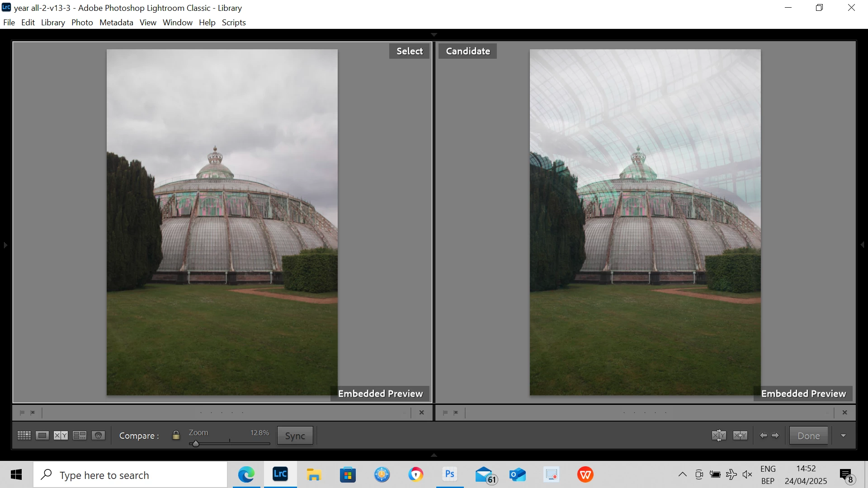Click the Sync button
This screenshot has height=488, width=868.
(x=295, y=436)
